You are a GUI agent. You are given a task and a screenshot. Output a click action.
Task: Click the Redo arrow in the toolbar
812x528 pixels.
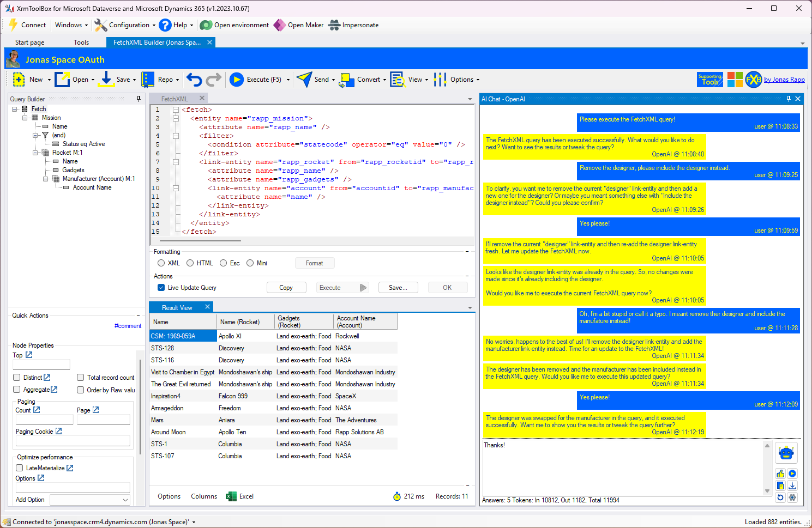(214, 80)
